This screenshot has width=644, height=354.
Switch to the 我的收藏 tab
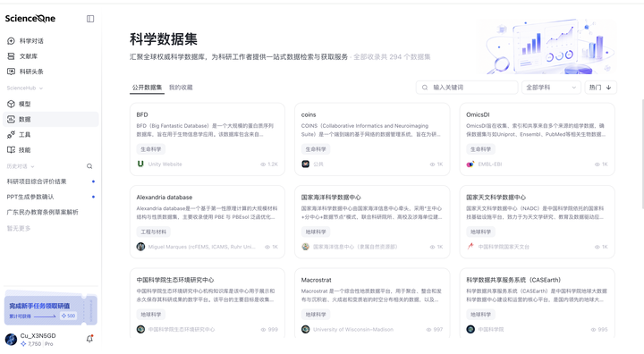[181, 88]
